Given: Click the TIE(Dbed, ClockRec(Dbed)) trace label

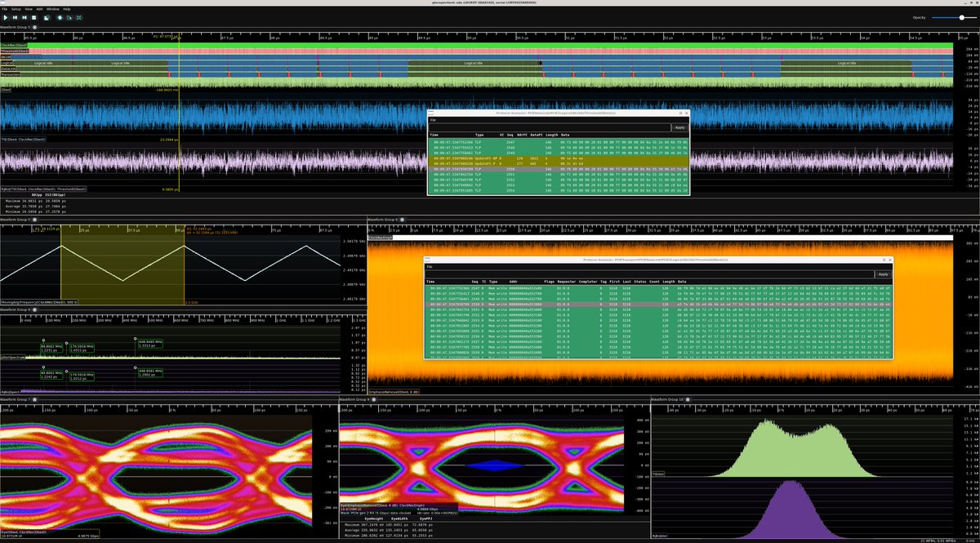Looking at the screenshot, I should tap(23, 140).
